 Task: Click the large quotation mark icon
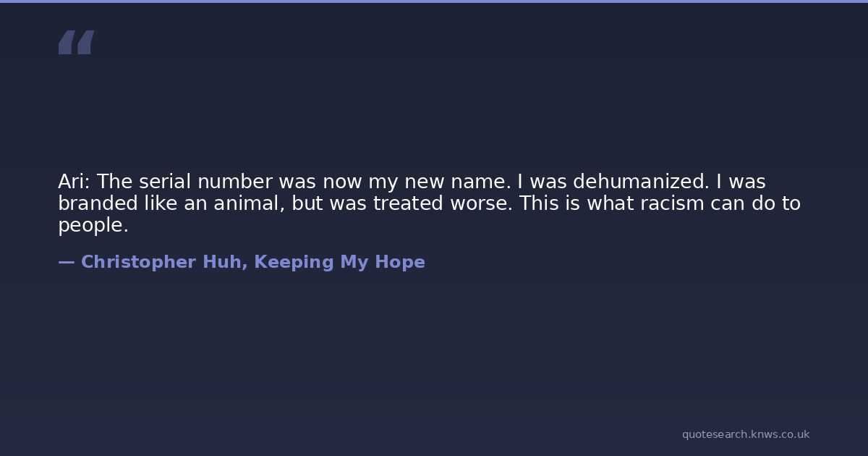pos(76,43)
